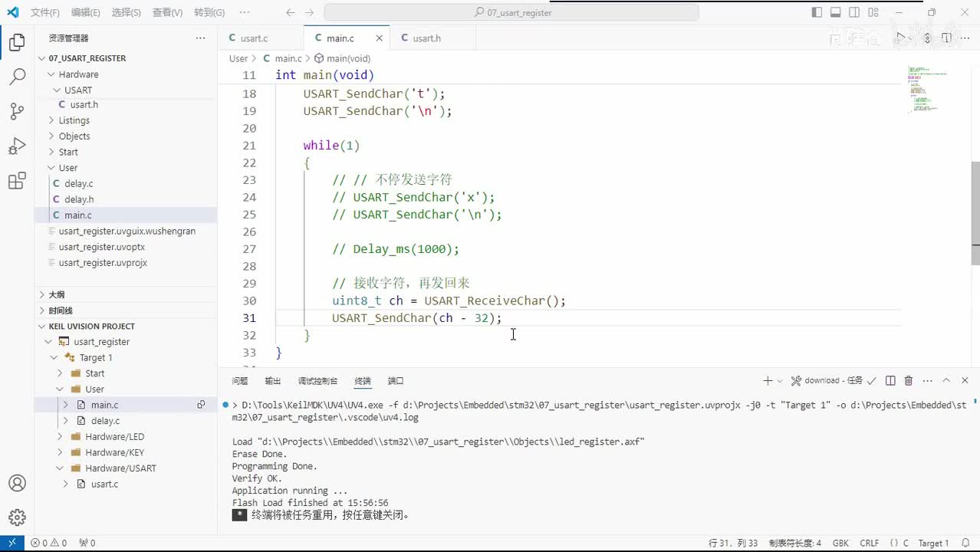Click the open-file icon beside Keil main.c

coord(201,405)
